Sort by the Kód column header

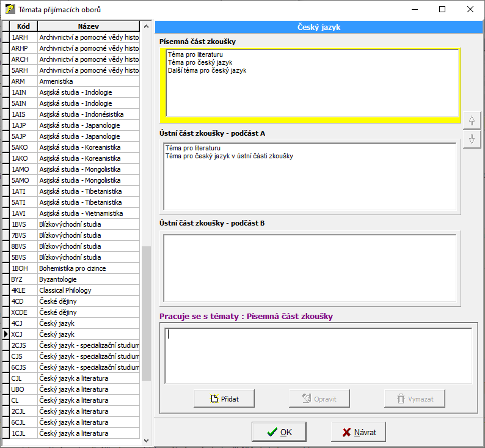tap(24, 26)
